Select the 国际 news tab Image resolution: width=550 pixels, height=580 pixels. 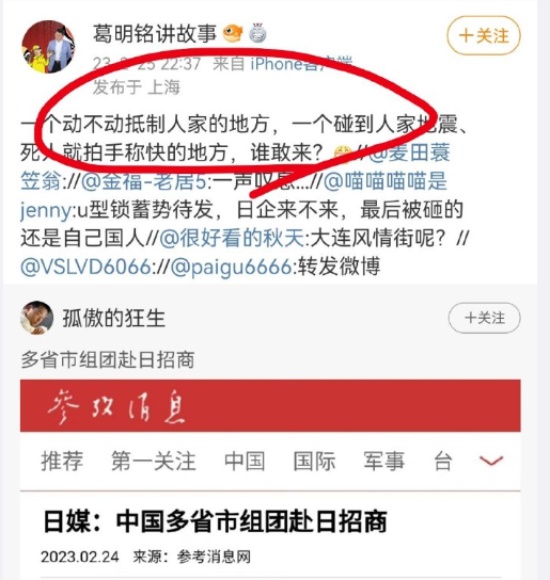[x=314, y=461]
